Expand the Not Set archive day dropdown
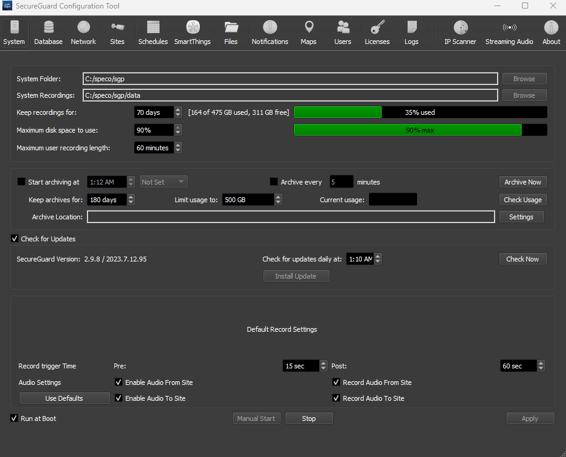566x457 pixels. tap(164, 182)
